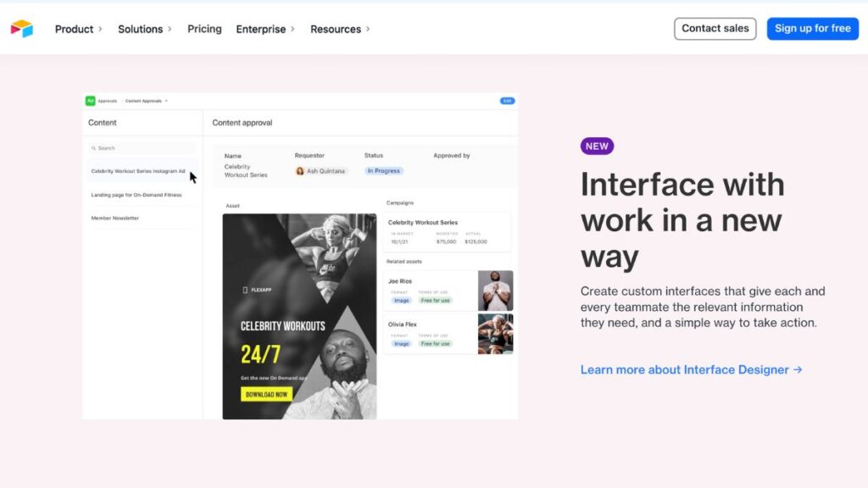This screenshot has width=868, height=488.
Task: Open Learn more about Interface Designer link
Action: 691,369
